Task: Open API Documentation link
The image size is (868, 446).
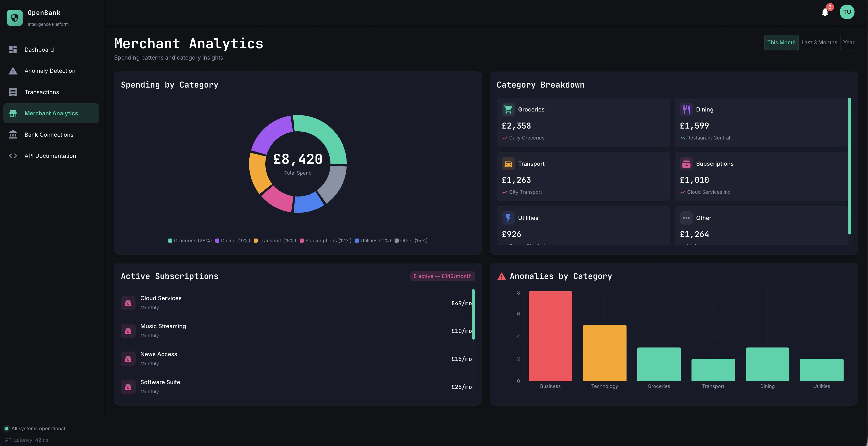Action: (x=51, y=156)
